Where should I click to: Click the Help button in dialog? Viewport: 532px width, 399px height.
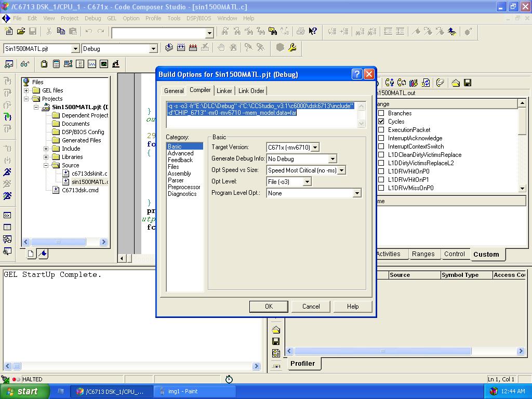coord(353,307)
